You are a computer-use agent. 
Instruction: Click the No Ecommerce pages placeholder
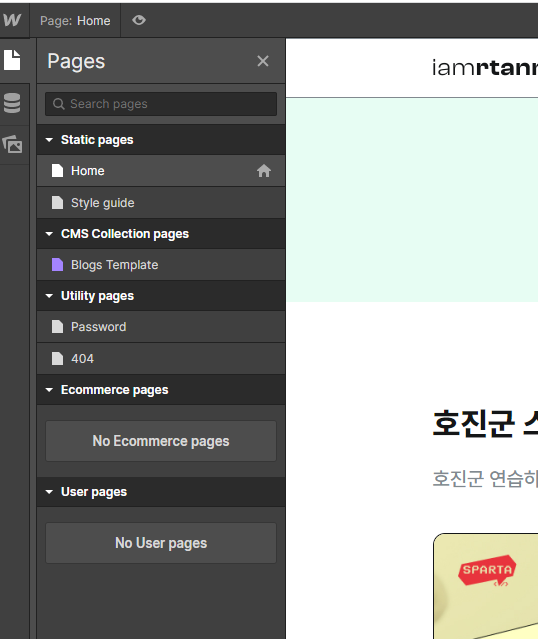[x=161, y=441]
